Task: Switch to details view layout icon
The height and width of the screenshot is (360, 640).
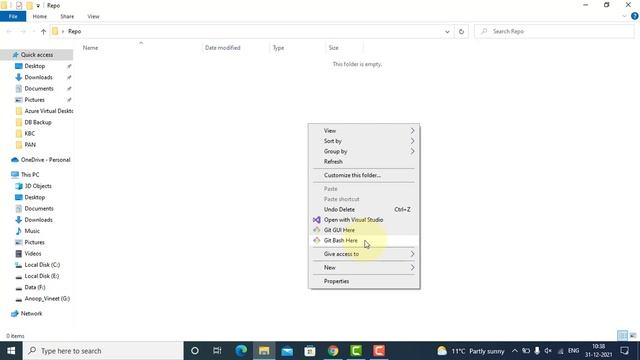Action: point(622,336)
